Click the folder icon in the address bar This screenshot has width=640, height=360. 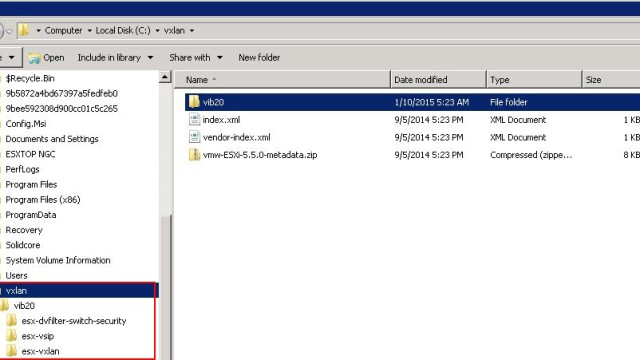click(x=24, y=30)
